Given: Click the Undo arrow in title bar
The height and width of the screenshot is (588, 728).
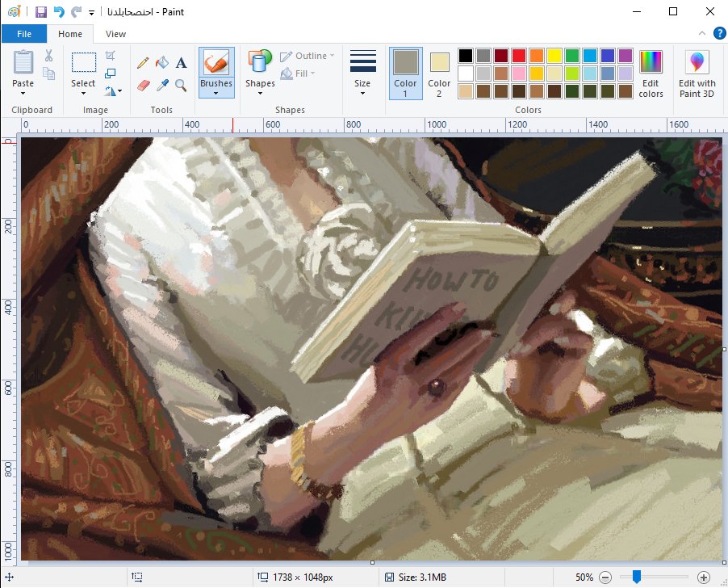Looking at the screenshot, I should point(59,12).
